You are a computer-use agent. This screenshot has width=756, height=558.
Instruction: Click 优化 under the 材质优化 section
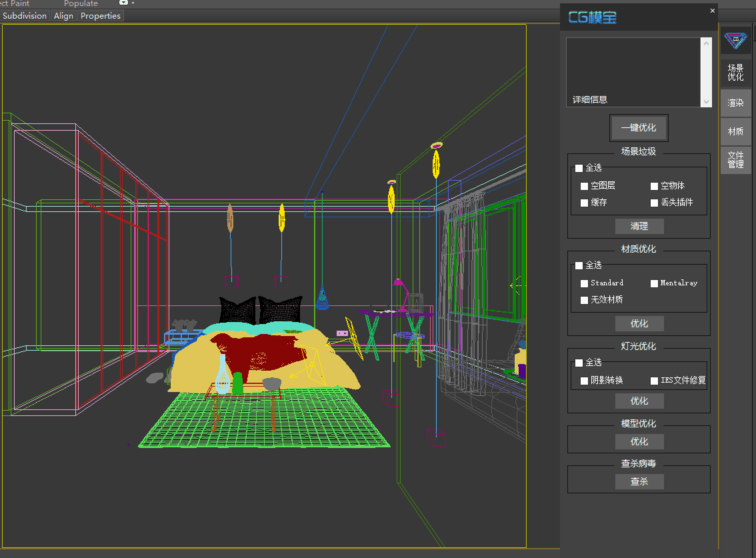point(639,323)
